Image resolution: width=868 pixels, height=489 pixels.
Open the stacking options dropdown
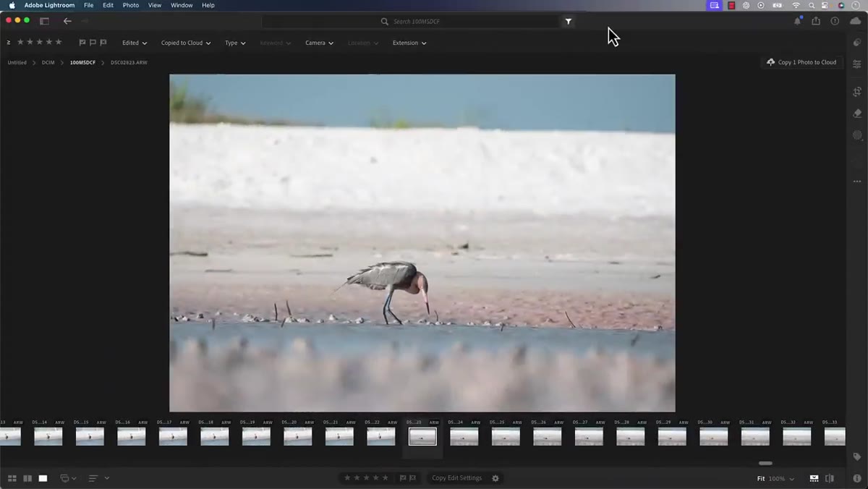(69, 478)
